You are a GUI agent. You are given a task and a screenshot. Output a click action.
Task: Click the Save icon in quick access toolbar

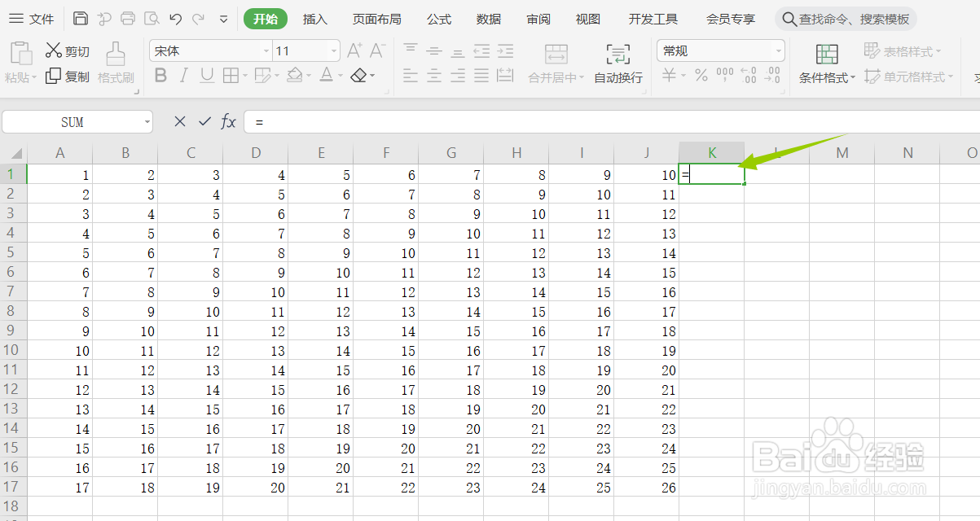[80, 18]
